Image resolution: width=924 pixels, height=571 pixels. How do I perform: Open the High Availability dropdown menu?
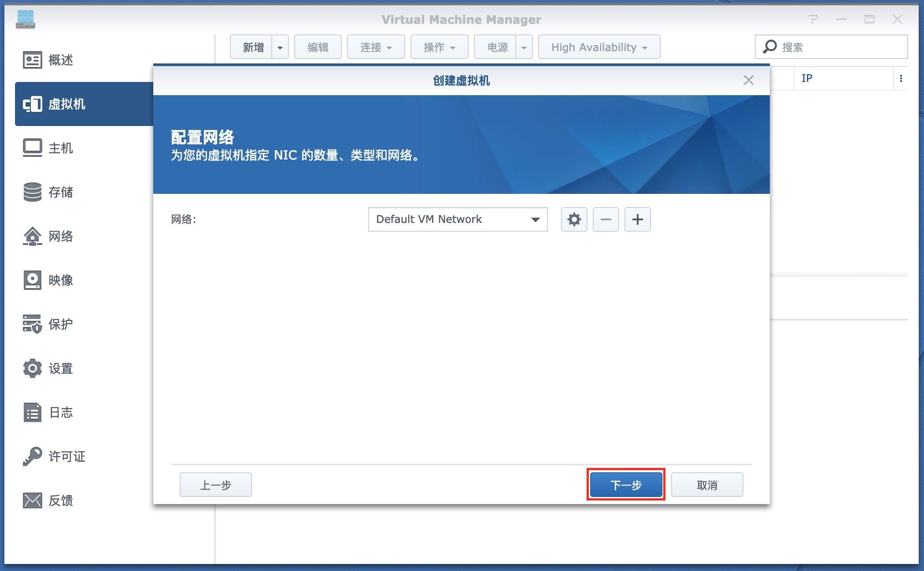(x=599, y=47)
